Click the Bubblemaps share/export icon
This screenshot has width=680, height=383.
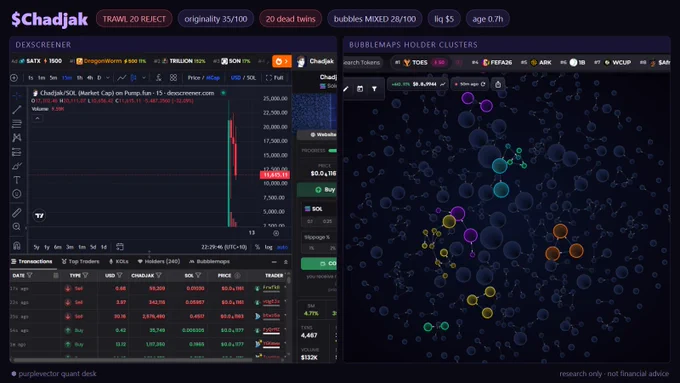point(498,84)
